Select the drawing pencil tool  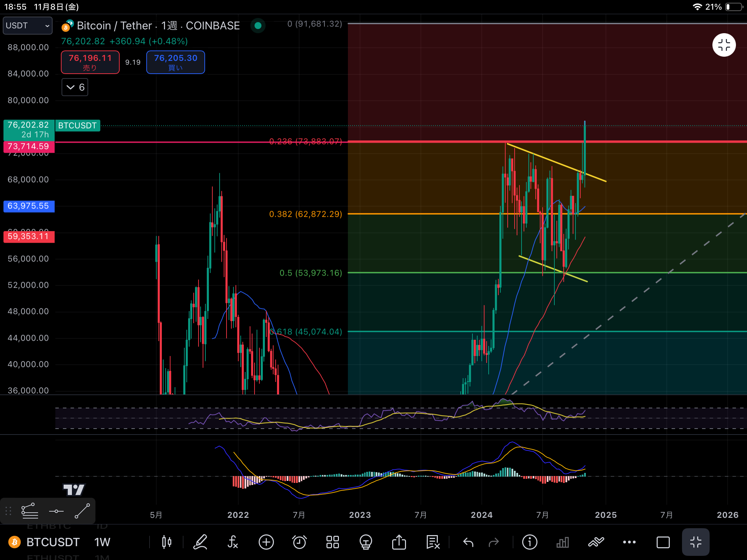tap(200, 542)
